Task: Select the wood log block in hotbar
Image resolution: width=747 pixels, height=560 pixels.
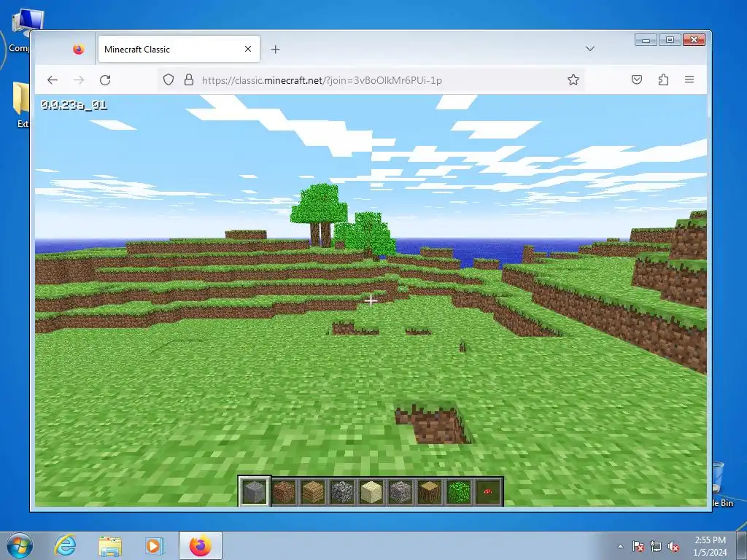Action: point(429,491)
